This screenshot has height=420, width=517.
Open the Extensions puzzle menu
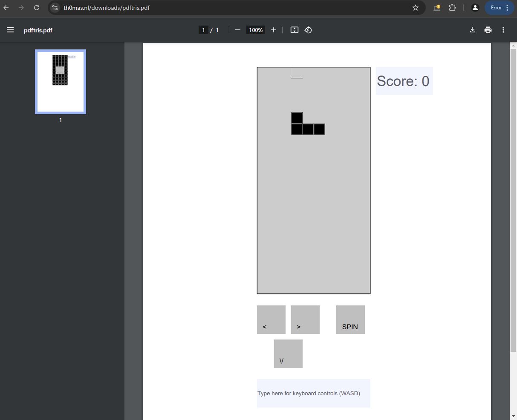point(452,8)
